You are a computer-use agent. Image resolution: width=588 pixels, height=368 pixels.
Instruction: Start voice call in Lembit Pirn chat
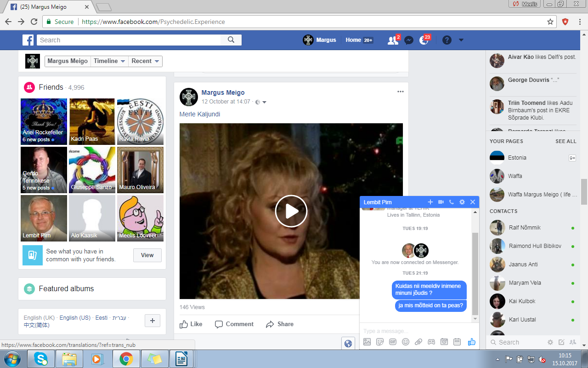pos(452,202)
